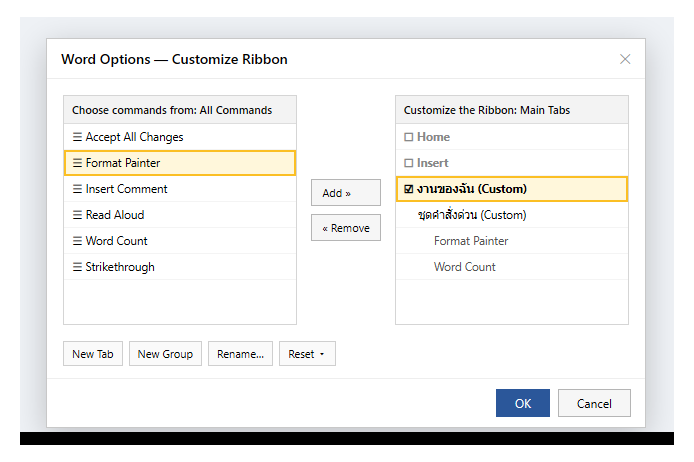
Task: Select Format Painter under the custom group
Action: click(x=512, y=241)
